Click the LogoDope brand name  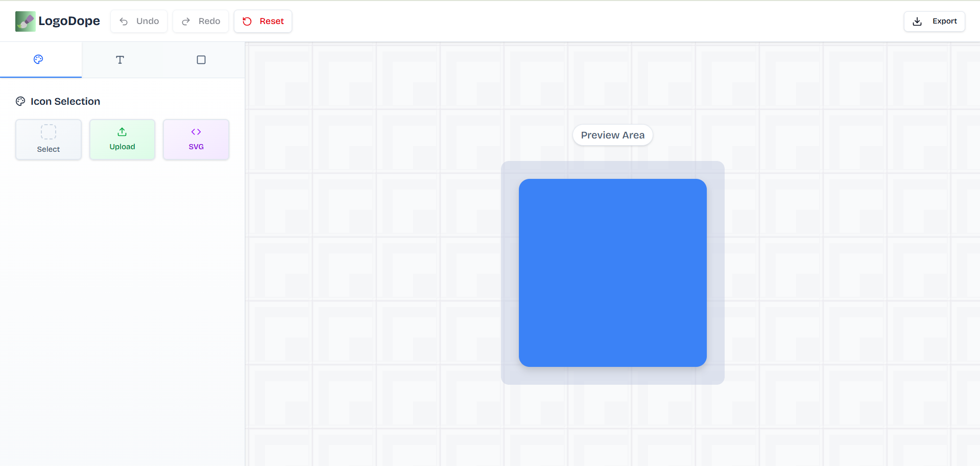[69, 21]
